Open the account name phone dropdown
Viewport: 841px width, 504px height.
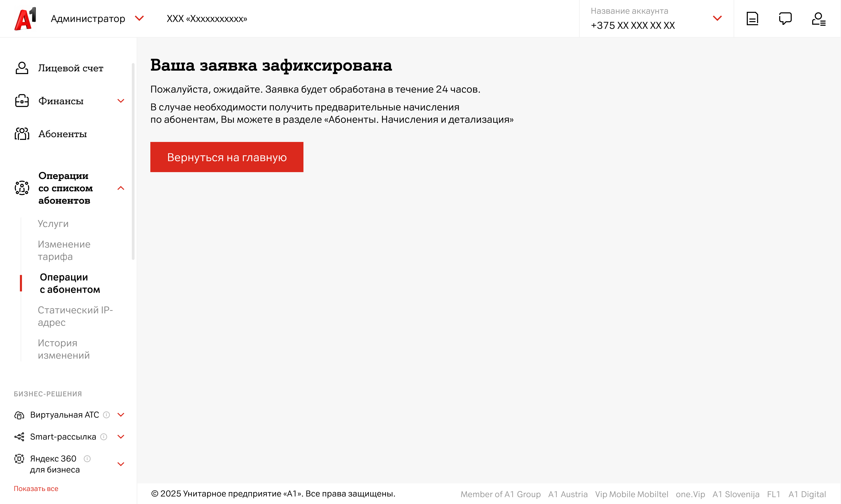point(717,18)
